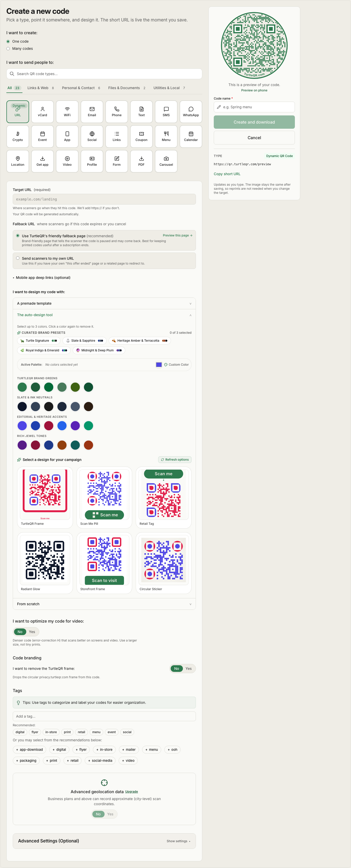
Task: Select the Menu code type
Action: [x=166, y=136]
